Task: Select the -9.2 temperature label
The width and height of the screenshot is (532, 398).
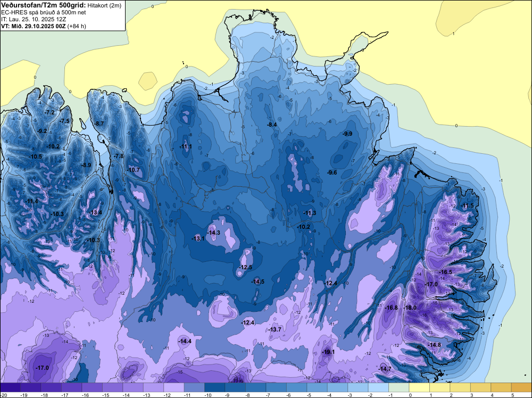Action: 42,131
